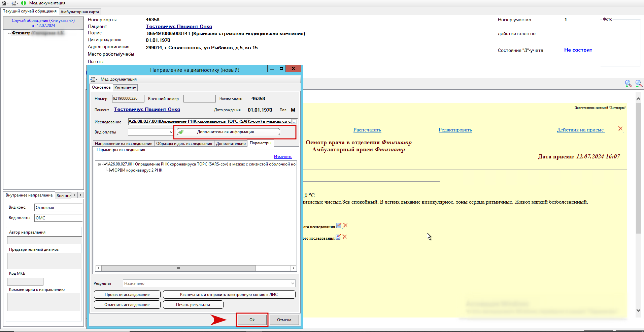Click the lower red delete X in the exam record
This screenshot has height=332, width=644.
point(344,237)
